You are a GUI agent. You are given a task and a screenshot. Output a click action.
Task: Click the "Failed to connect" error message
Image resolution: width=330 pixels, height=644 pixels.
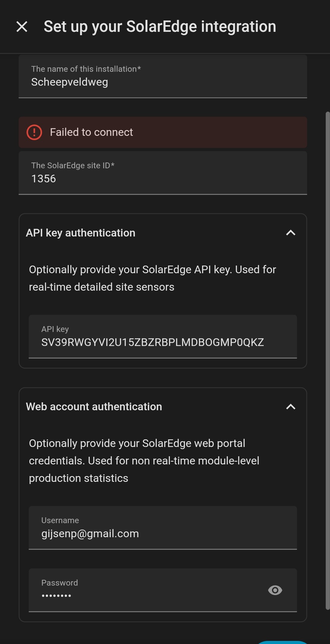pos(91,132)
